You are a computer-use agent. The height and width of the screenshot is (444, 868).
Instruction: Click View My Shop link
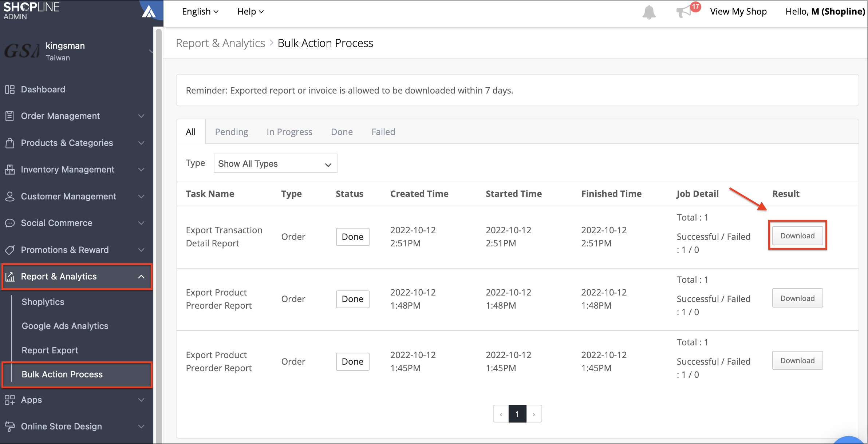[x=738, y=12]
